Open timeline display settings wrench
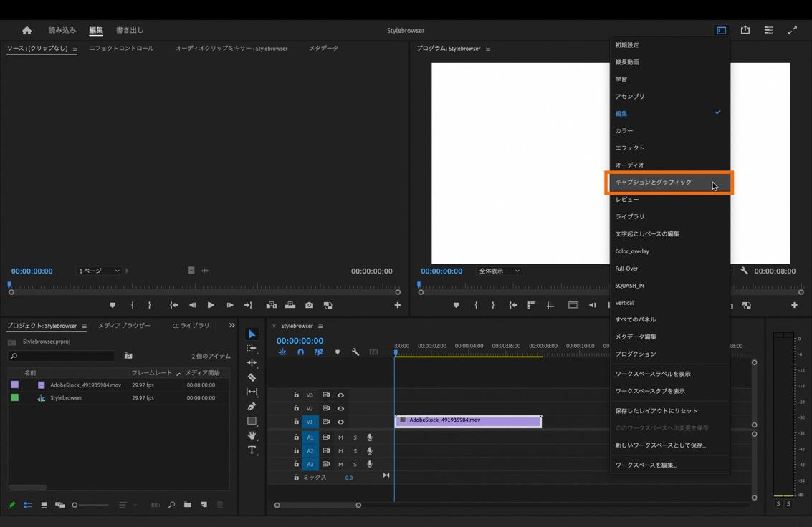812x527 pixels. 355,352
